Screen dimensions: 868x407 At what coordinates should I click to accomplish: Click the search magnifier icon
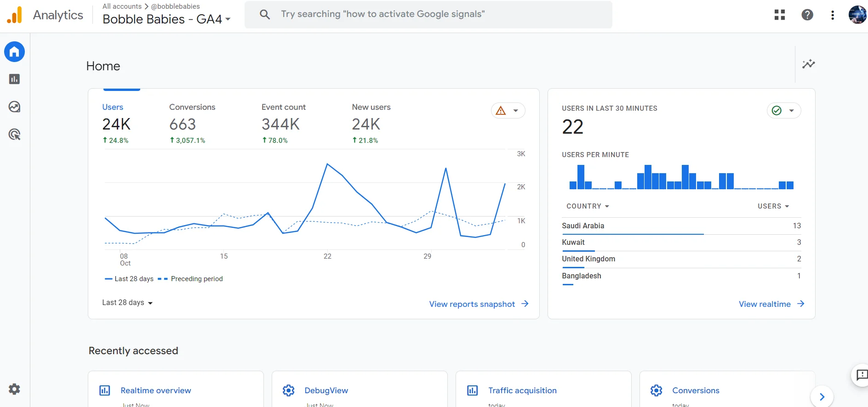coord(265,14)
